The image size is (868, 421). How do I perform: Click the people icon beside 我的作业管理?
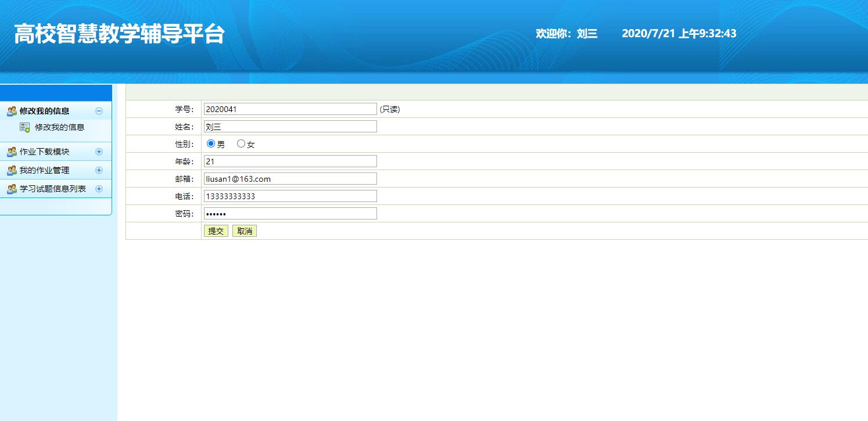pyautogui.click(x=12, y=170)
